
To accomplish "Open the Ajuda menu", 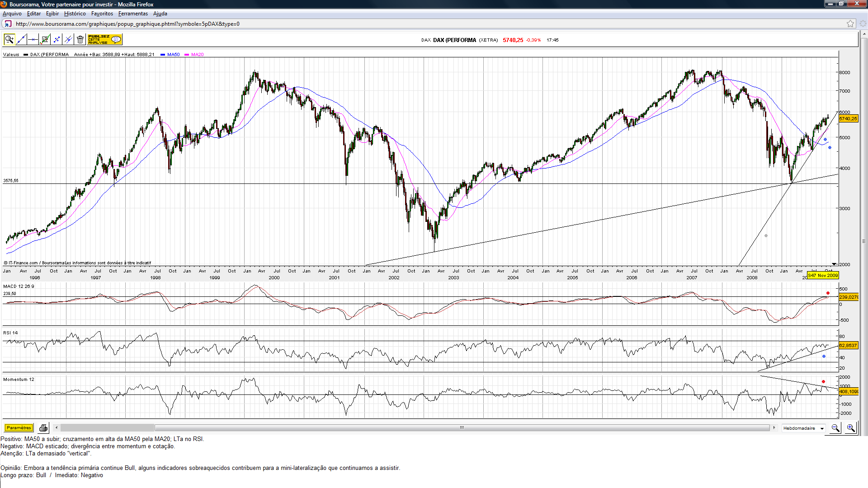I will pyautogui.click(x=160, y=14).
